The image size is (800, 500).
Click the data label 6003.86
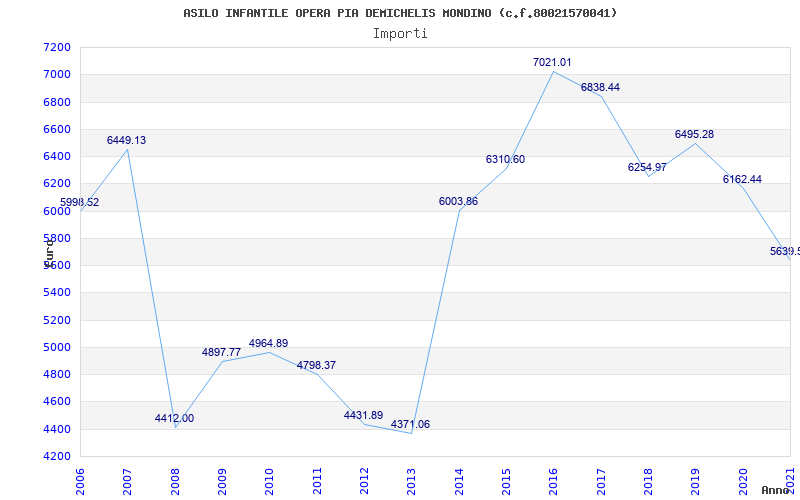coord(458,202)
